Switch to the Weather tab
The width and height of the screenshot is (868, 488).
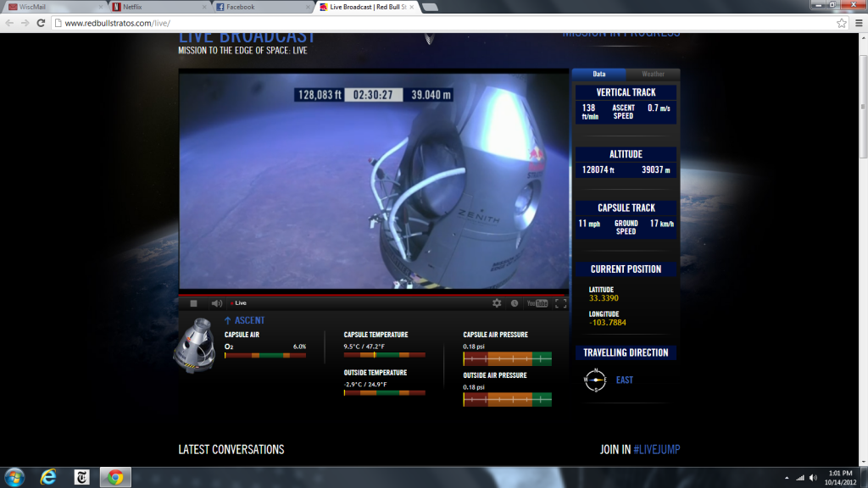point(653,75)
